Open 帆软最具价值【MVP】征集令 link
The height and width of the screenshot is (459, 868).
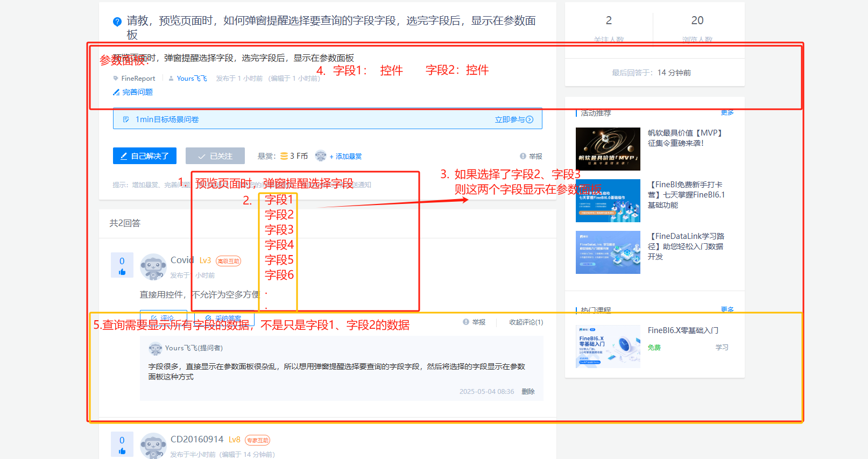click(x=687, y=138)
